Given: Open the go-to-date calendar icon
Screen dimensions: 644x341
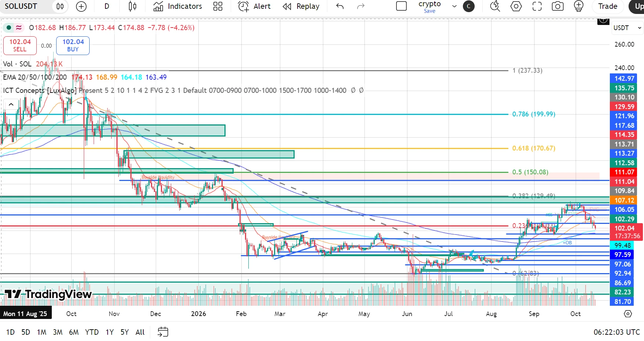Looking at the screenshot, I should click(163, 332).
